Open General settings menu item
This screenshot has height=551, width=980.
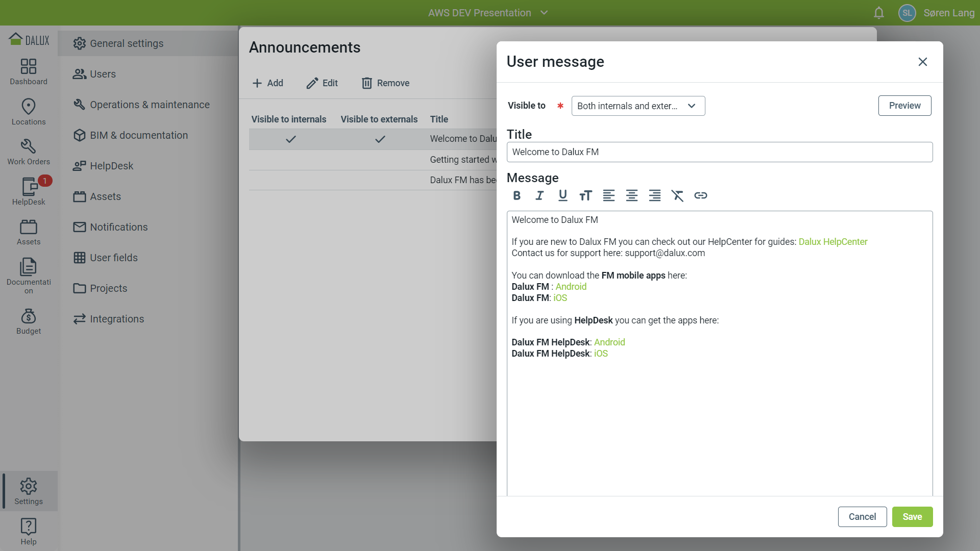coord(148,43)
